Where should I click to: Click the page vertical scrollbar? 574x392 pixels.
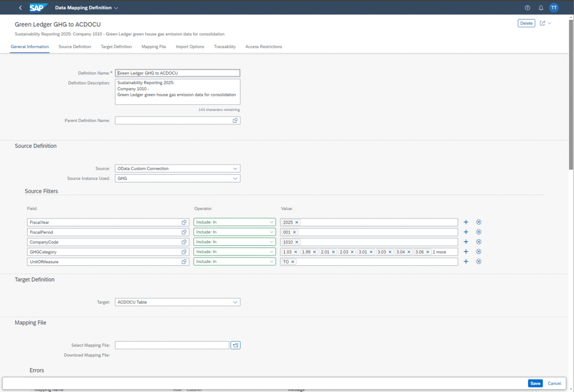coord(571,95)
